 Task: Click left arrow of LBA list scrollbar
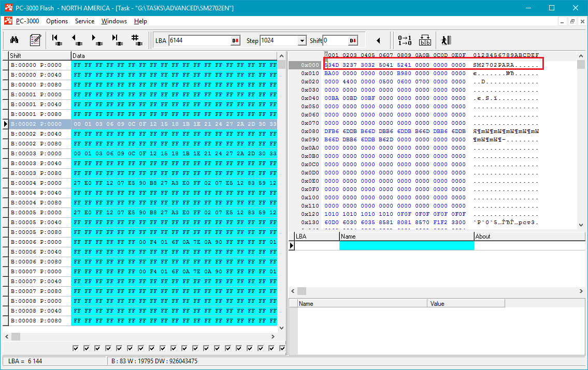tap(293, 291)
